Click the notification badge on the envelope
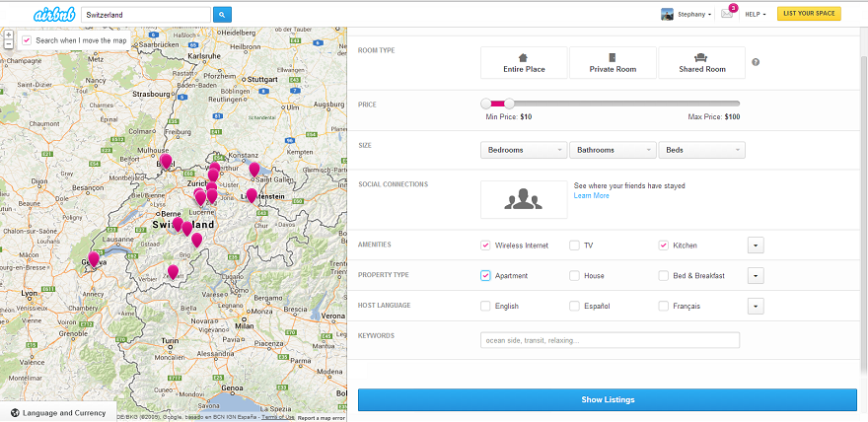 pyautogui.click(x=734, y=8)
